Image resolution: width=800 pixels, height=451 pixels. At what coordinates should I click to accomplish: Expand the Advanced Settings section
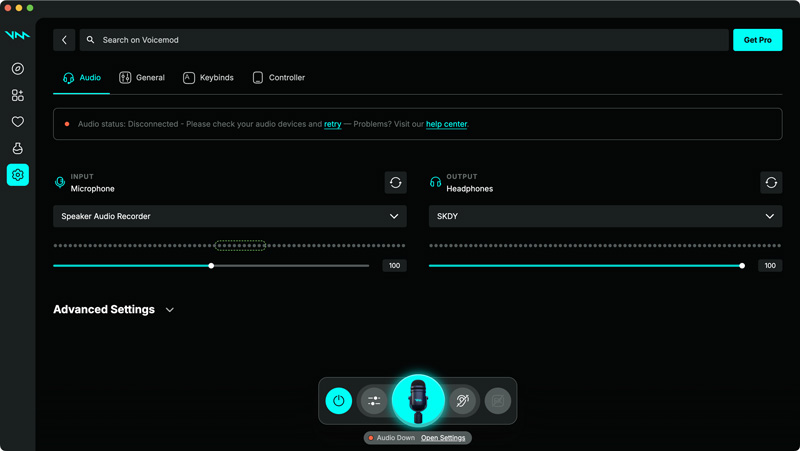[114, 310]
